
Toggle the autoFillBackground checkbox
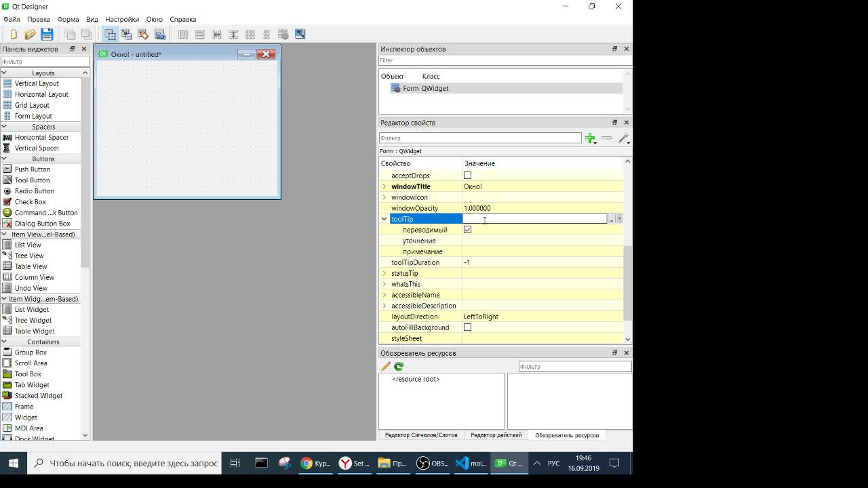coord(467,327)
